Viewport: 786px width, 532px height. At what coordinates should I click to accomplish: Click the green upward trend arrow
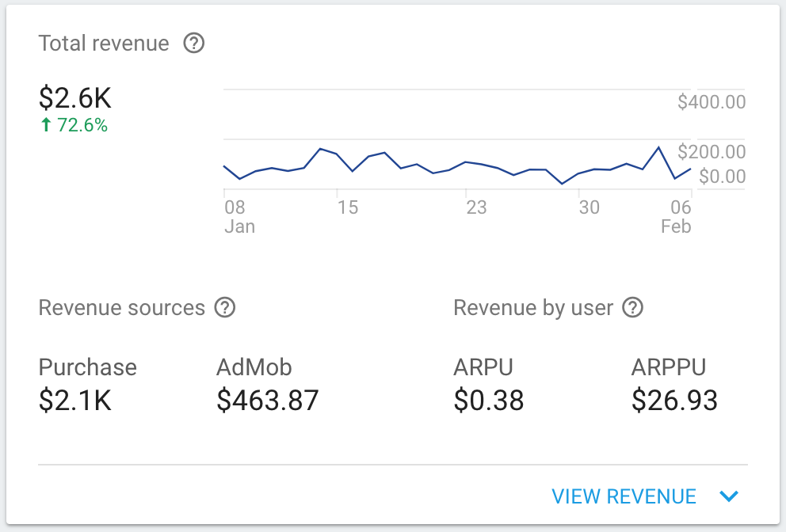coord(46,125)
